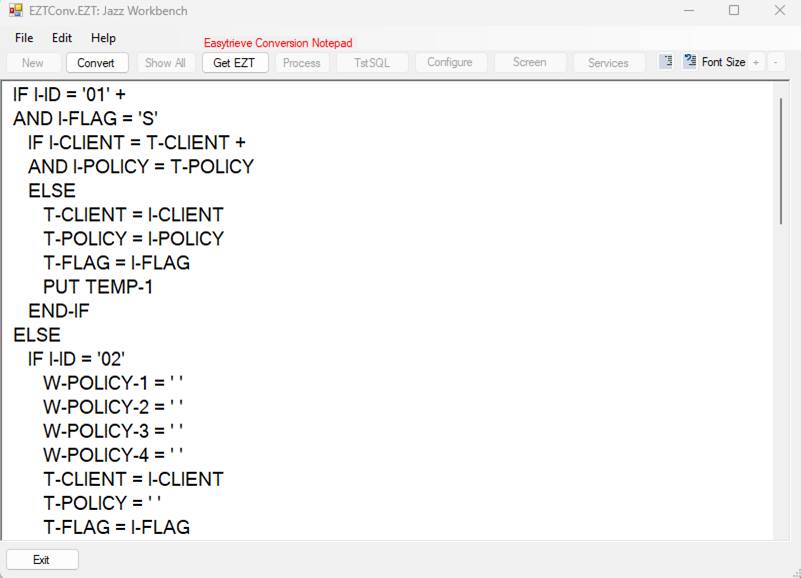801x578 pixels.
Task: Open the Configure toolbar button
Action: click(449, 62)
